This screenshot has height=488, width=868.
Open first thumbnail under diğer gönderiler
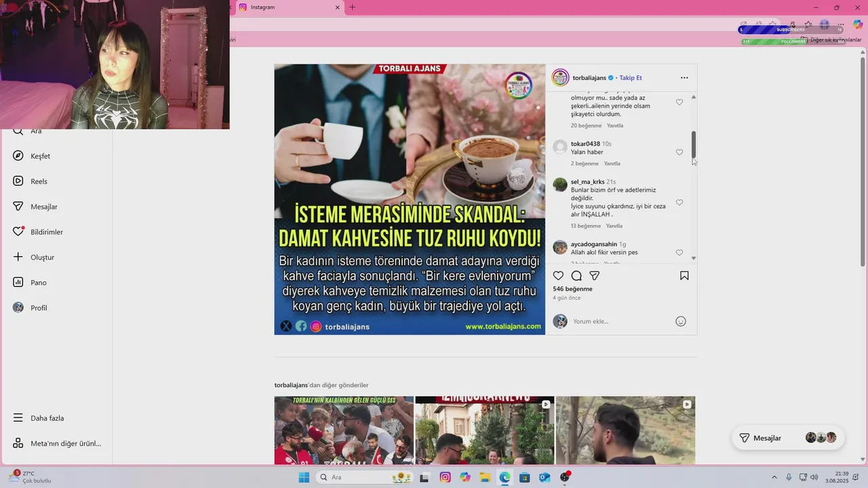(344, 430)
